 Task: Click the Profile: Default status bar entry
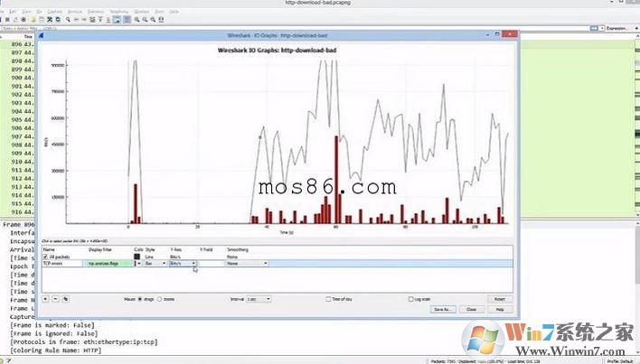point(622,361)
